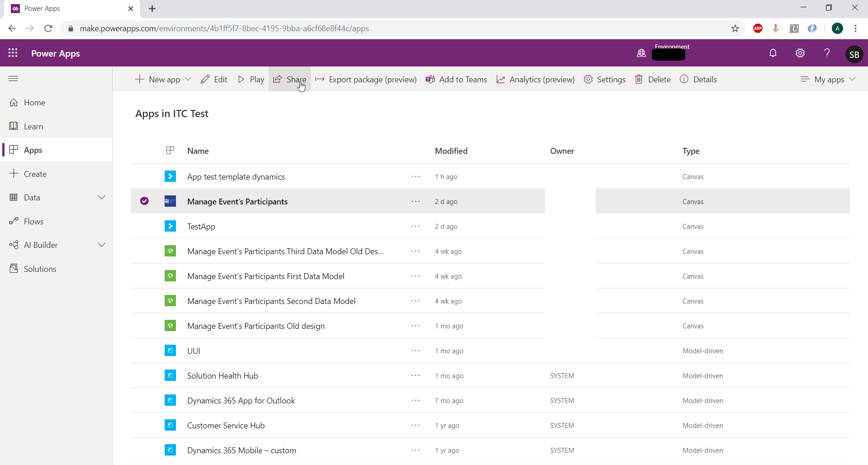Click Export package (preview)
868x465 pixels.
pos(366,79)
